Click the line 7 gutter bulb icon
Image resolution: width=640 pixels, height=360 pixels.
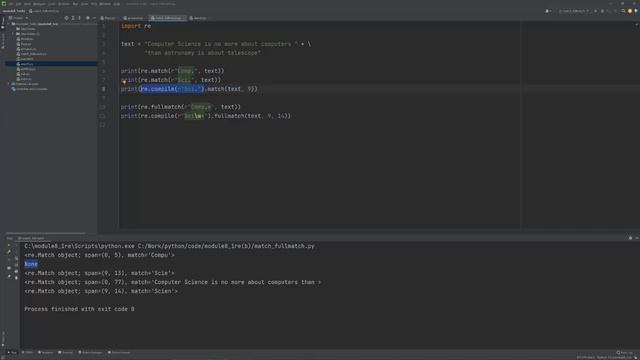(124, 82)
